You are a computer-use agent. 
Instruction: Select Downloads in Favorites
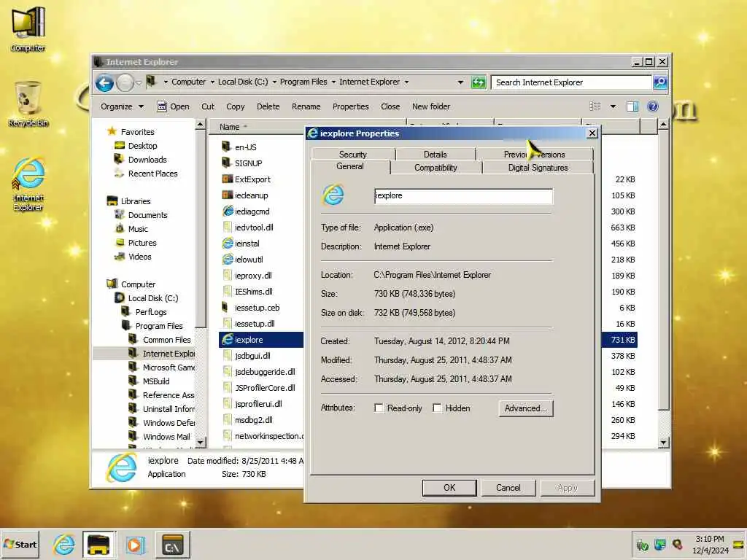coord(147,160)
